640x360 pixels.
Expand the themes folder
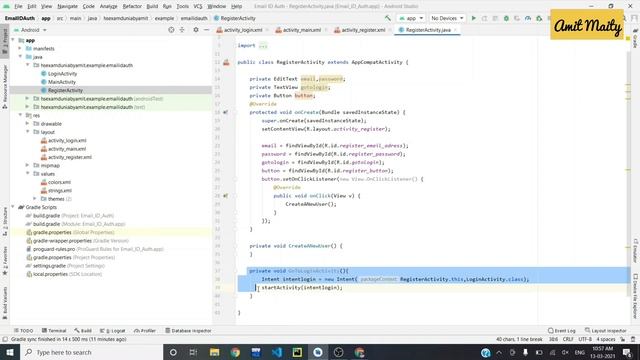35,199
